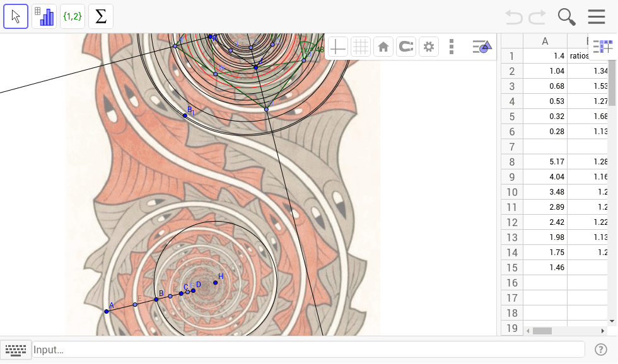
Task: Select point B1 on the large circle
Action: (185, 115)
